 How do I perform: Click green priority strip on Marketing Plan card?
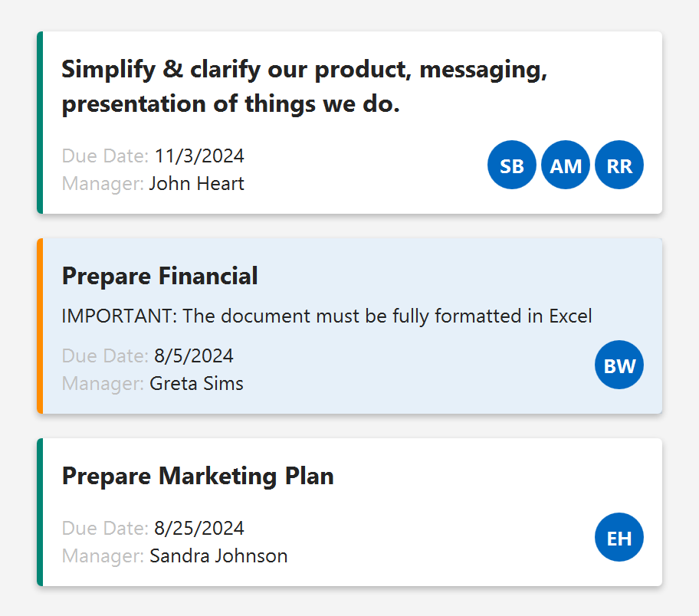[x=40, y=512]
